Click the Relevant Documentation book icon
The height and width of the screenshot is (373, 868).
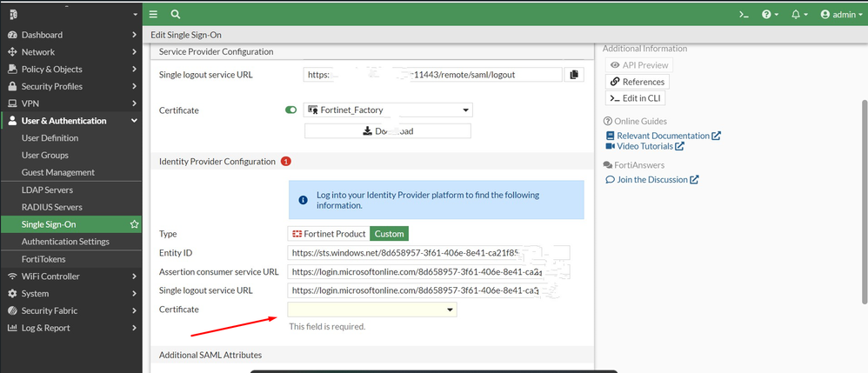pyautogui.click(x=610, y=136)
